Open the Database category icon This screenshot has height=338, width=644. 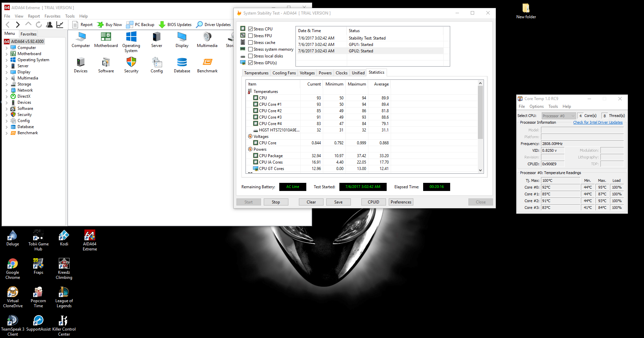[182, 65]
